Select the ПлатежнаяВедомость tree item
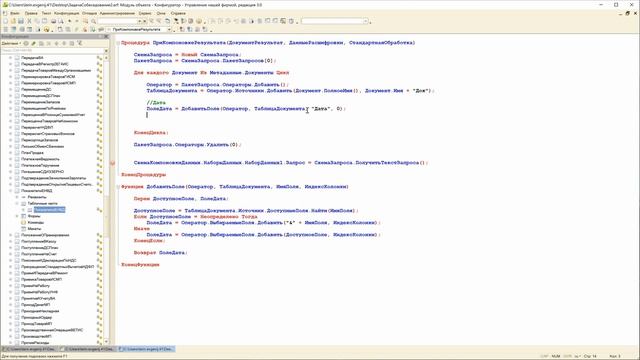The height and width of the screenshot is (360, 640). click(x=40, y=159)
